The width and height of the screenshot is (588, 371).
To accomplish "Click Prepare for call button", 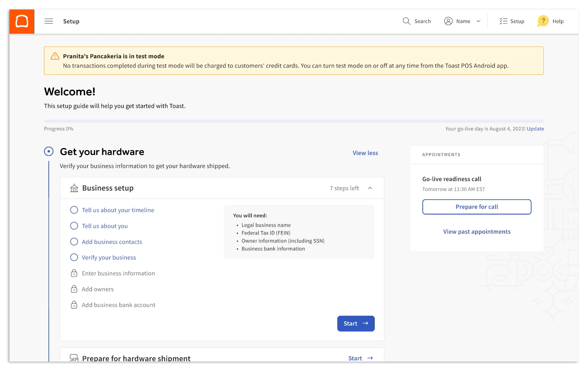I will 477,207.
